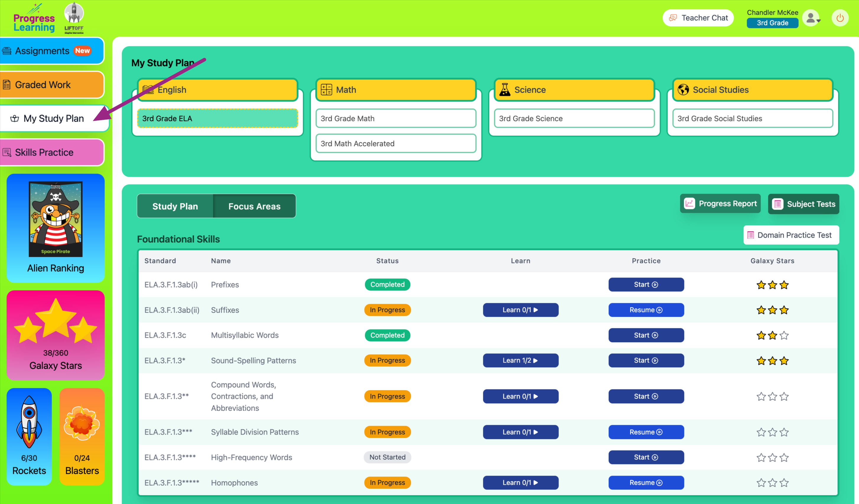Click Learn 1/2 for Sound-Spelling Patterns
This screenshot has width=859, height=504.
pyautogui.click(x=520, y=361)
